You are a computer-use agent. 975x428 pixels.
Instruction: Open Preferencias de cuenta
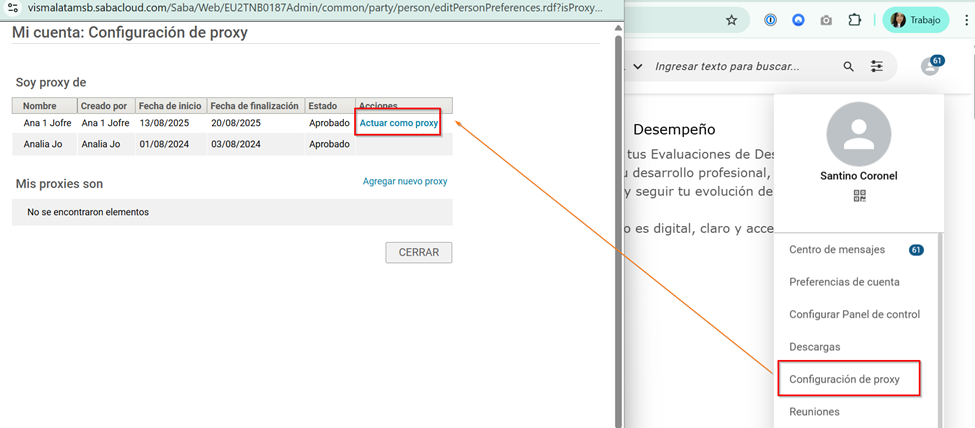[x=844, y=282]
